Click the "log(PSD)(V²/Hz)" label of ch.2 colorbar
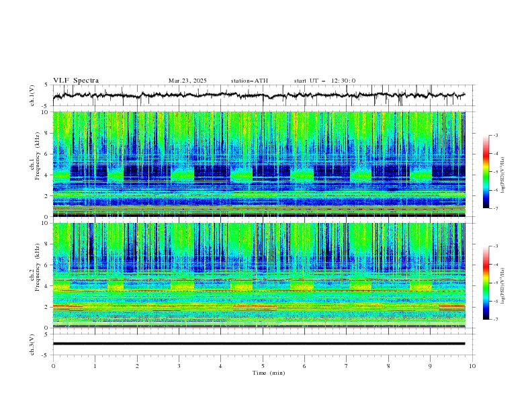 point(502,285)
